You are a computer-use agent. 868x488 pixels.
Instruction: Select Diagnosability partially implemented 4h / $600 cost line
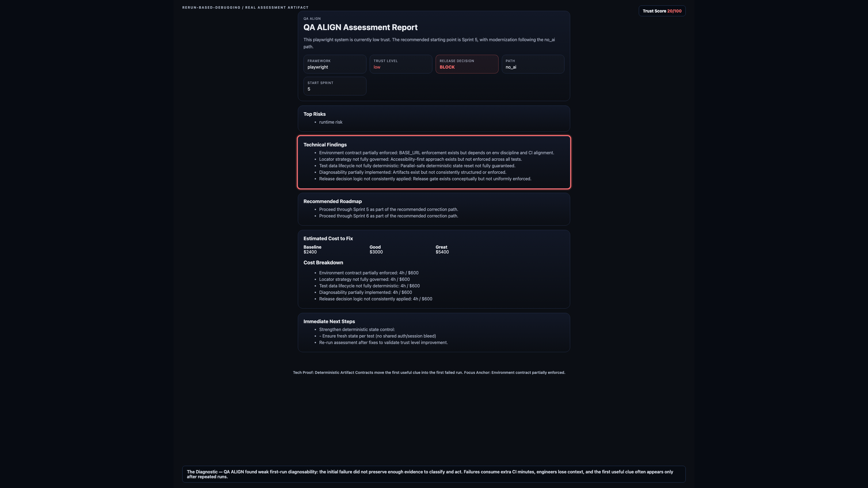tap(365, 292)
